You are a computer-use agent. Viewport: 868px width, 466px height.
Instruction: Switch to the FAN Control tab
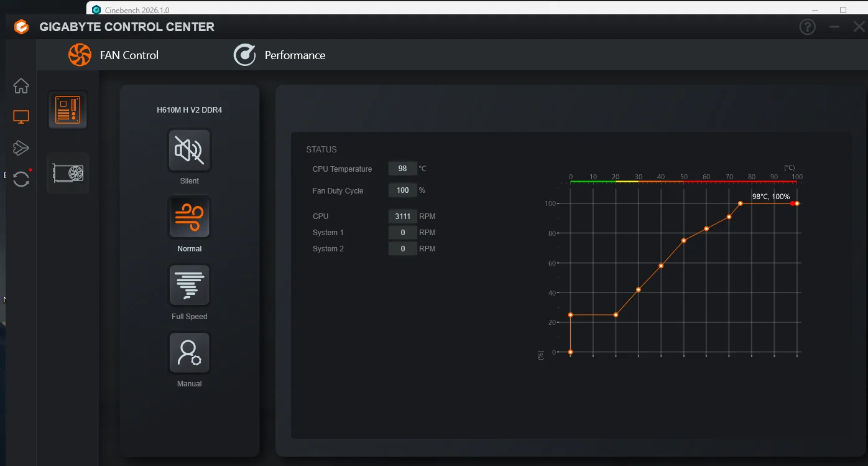pyautogui.click(x=114, y=55)
